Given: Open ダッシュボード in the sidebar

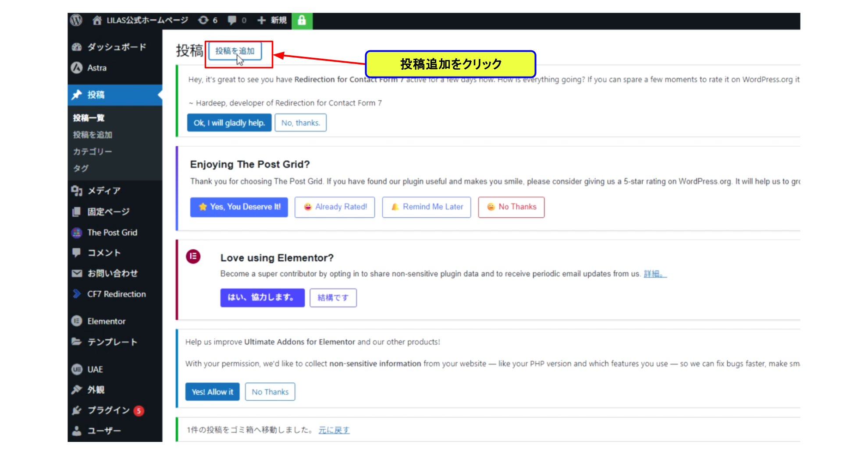Looking at the screenshot, I should pos(117,47).
